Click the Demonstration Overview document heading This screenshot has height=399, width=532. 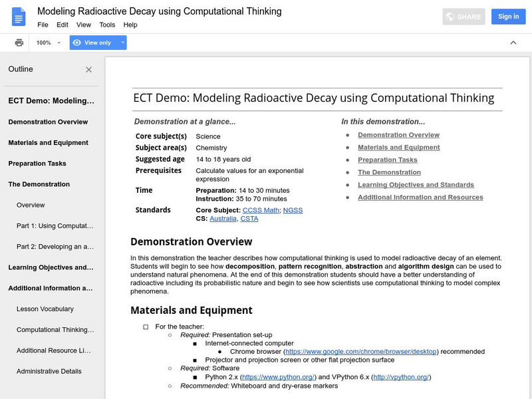pos(192,242)
